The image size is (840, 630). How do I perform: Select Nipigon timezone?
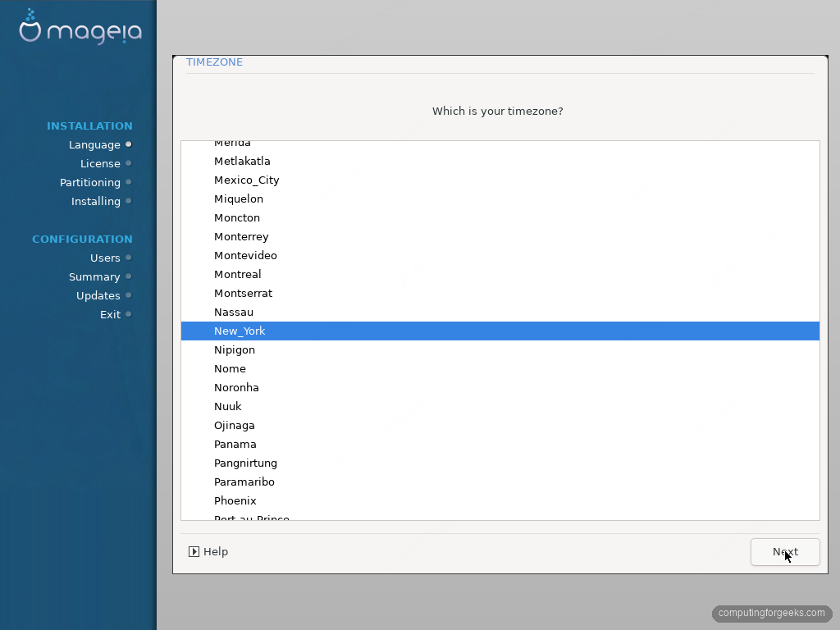coord(500,349)
